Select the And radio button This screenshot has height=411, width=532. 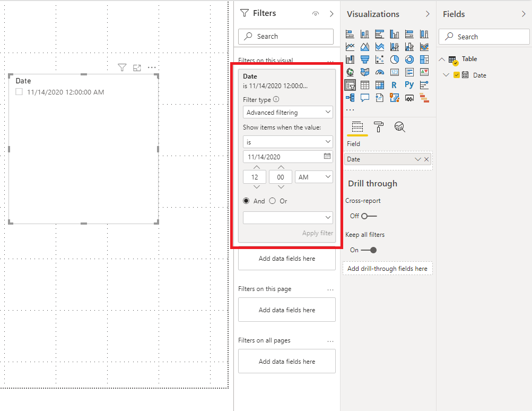point(246,201)
